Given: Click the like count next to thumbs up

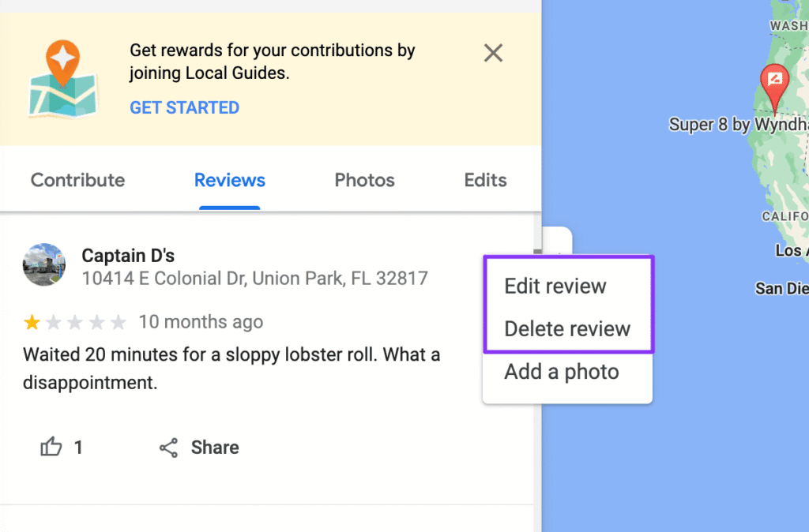Looking at the screenshot, I should click(x=78, y=447).
